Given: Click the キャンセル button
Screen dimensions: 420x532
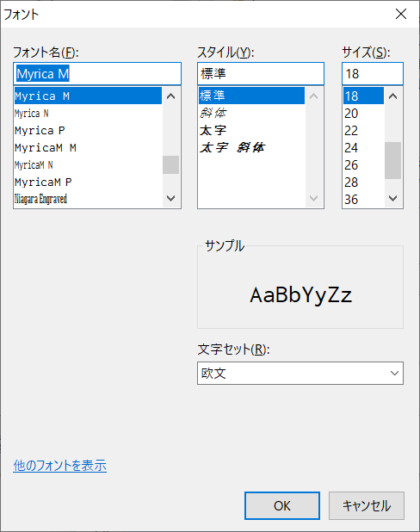Looking at the screenshot, I should tap(367, 506).
